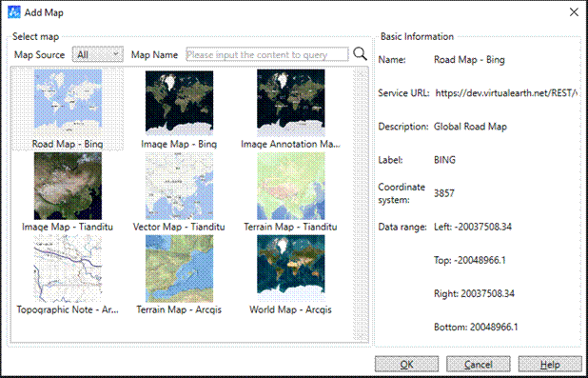This screenshot has height=378, width=588.
Task: Pick the Terrain Map - Arcgis thumbnail
Action: [x=179, y=269]
